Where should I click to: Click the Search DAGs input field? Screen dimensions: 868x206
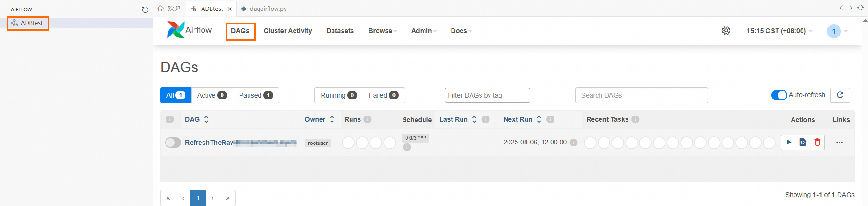[x=641, y=95]
